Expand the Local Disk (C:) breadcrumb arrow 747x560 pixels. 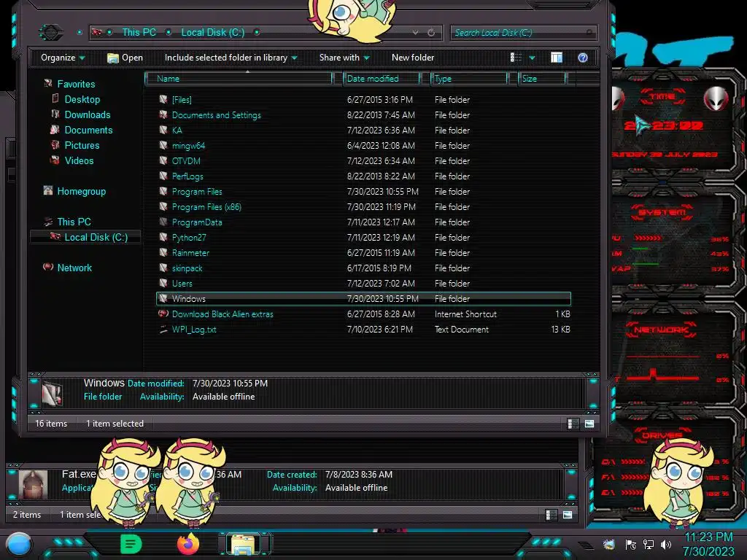[x=256, y=32]
